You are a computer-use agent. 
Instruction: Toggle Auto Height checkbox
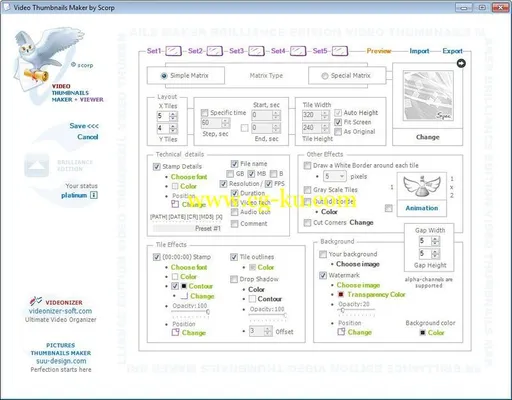point(338,113)
